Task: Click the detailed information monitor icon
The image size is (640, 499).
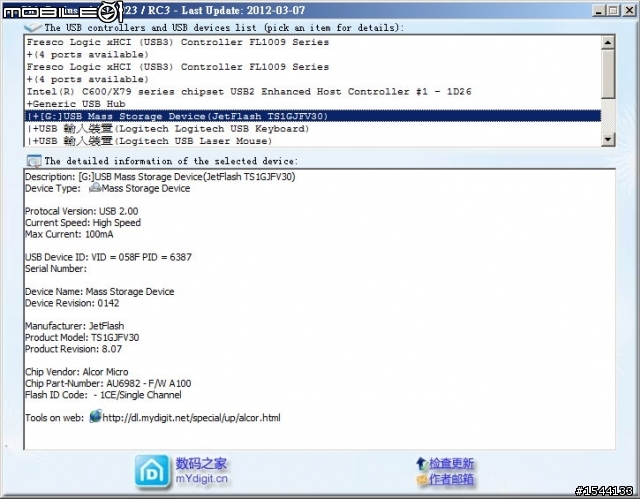Action: tap(33, 161)
